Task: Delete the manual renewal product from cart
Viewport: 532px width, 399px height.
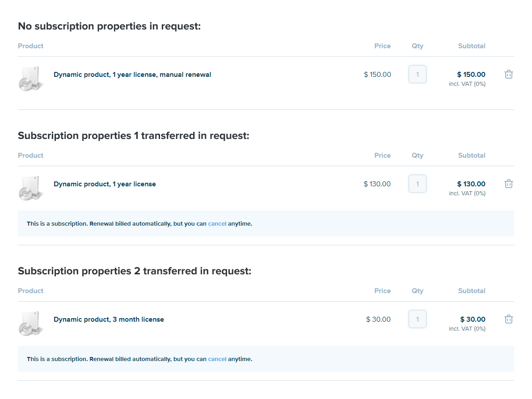Action: click(x=508, y=75)
